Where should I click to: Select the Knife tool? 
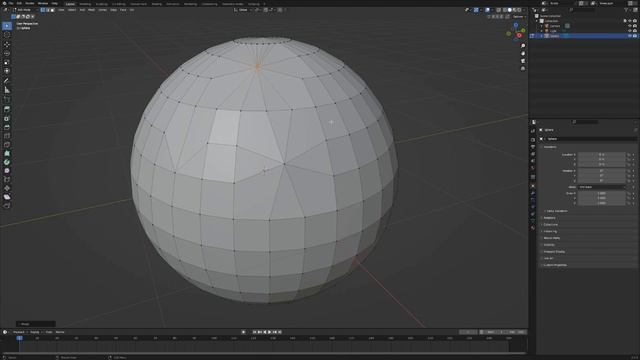pyautogui.click(x=7, y=145)
